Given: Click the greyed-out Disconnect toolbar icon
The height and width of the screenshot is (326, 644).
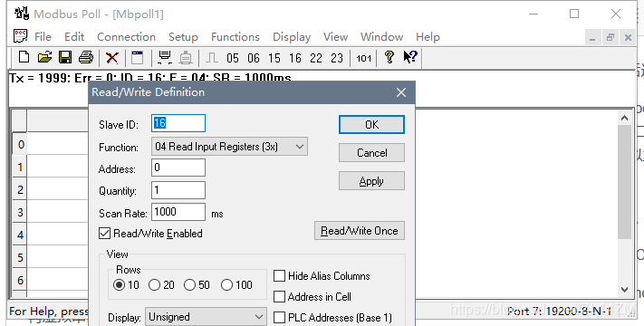Looking at the screenshot, I should point(186,57).
